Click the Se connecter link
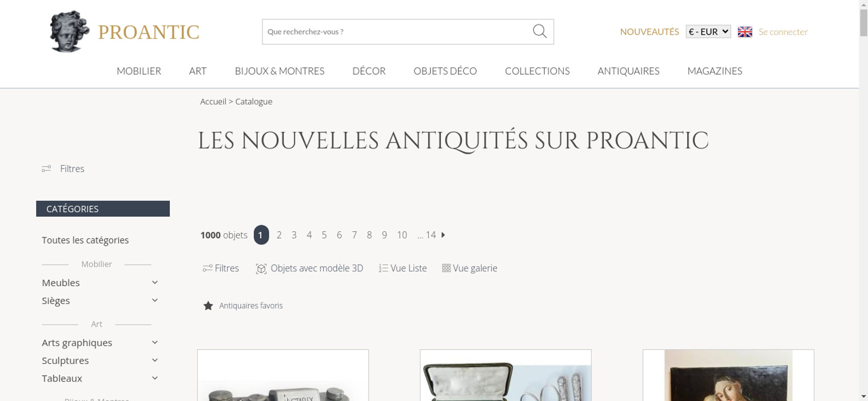The height and width of the screenshot is (401, 868). pos(783,32)
